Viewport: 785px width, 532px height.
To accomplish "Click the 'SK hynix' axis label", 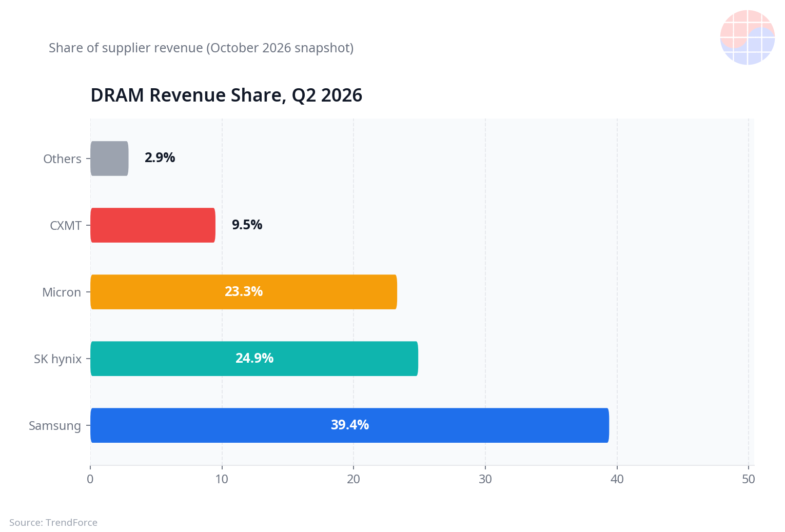I will [x=57, y=359].
